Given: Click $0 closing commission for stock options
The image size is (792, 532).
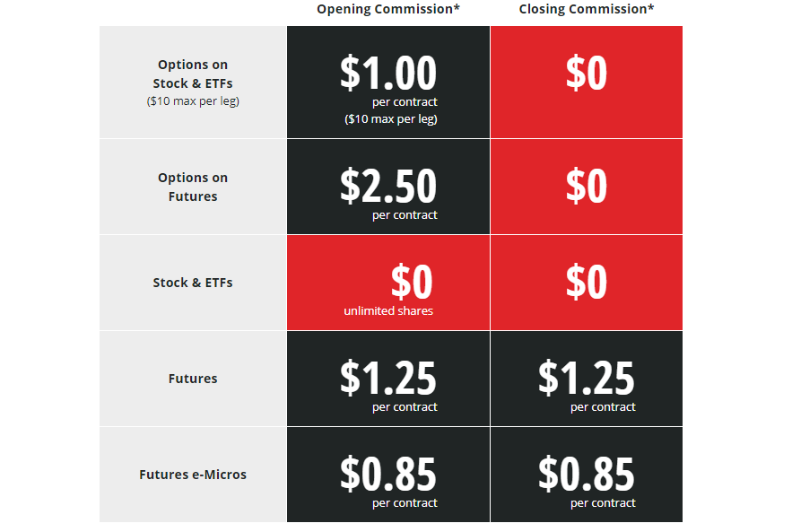Looking at the screenshot, I should (586, 74).
